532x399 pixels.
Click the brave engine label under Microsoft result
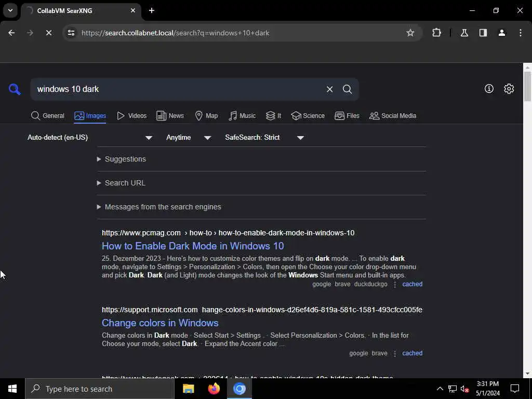[x=379, y=353]
